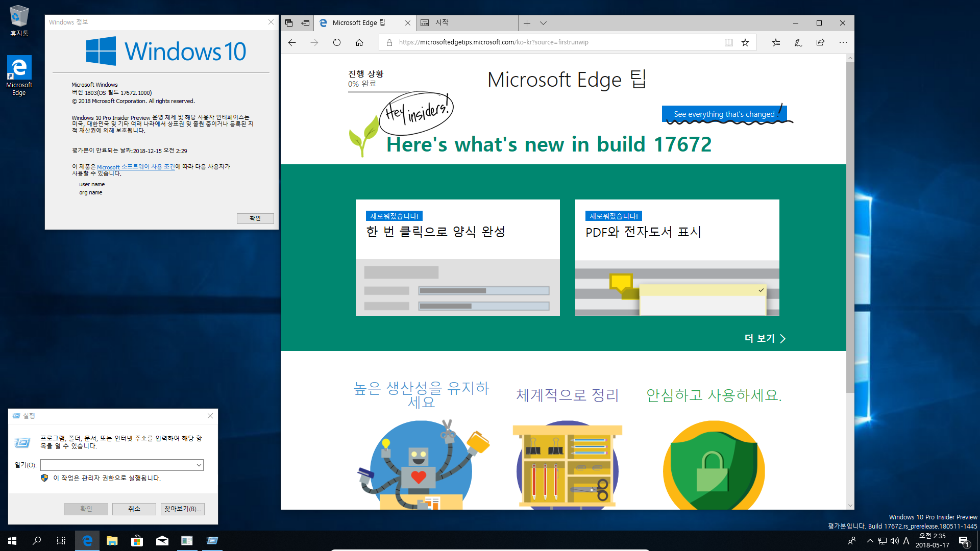980x551 pixels.
Task: Click network icon in system tray
Action: (x=882, y=541)
